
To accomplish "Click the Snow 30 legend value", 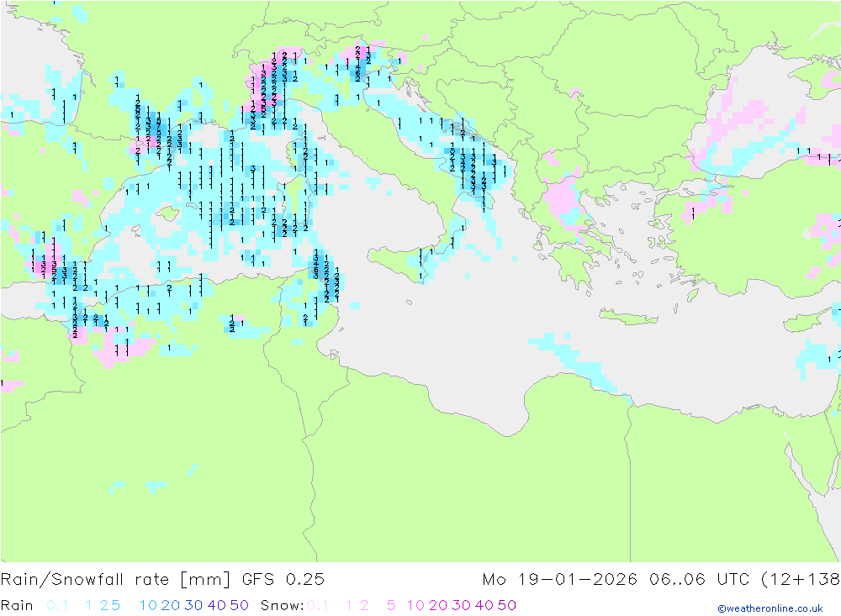I will [461, 605].
